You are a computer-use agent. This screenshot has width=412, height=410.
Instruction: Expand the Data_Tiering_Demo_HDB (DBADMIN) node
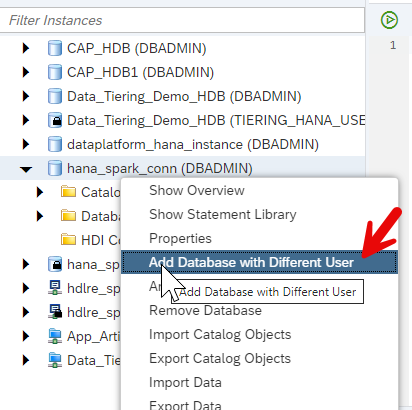[26, 96]
